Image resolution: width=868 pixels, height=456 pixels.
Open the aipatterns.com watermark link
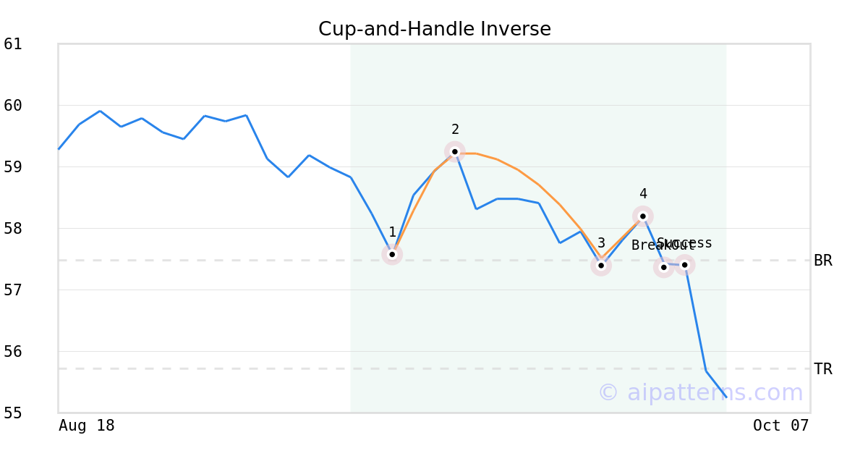tap(700, 392)
